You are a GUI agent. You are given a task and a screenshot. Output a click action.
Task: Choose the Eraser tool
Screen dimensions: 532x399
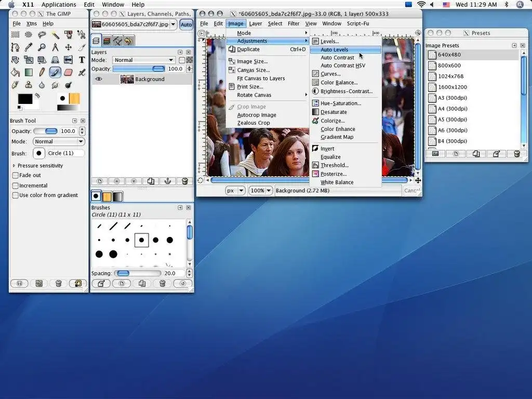(x=68, y=72)
